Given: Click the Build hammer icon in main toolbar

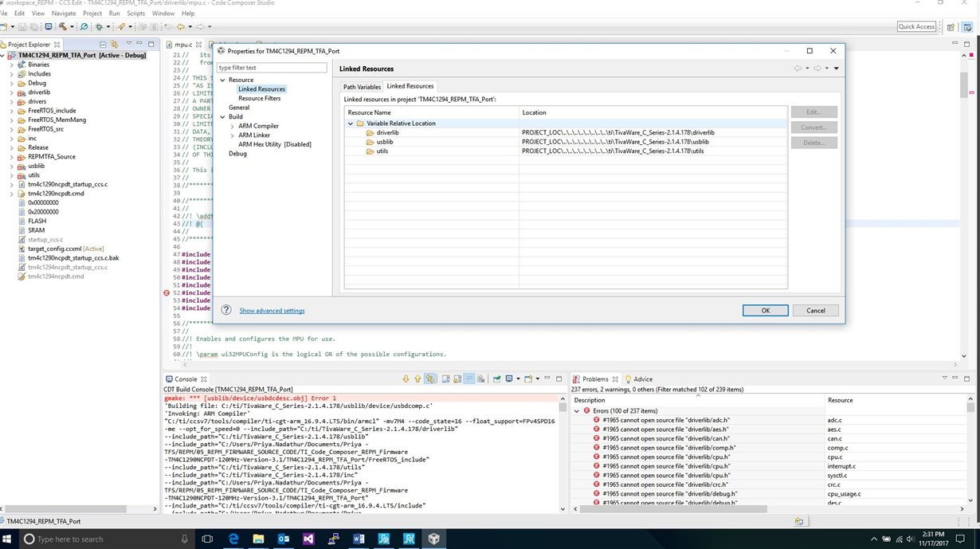Looking at the screenshot, I should (x=63, y=27).
